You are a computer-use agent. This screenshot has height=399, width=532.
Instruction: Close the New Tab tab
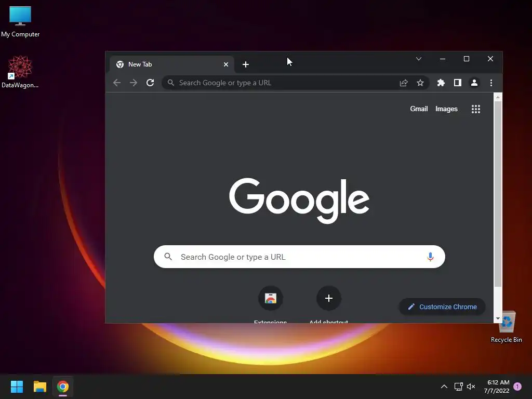[x=225, y=64]
